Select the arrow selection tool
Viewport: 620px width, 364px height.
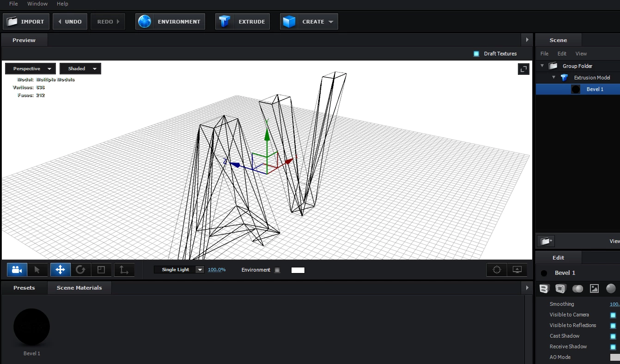[x=37, y=270]
